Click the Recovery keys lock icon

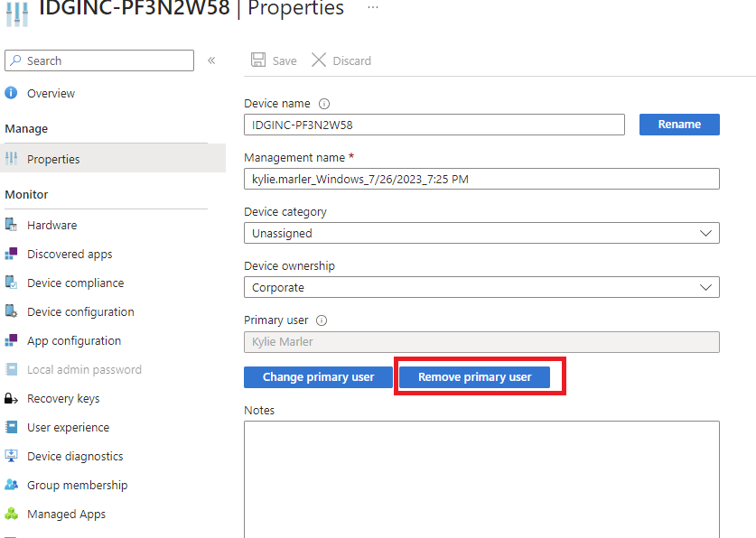(11, 398)
